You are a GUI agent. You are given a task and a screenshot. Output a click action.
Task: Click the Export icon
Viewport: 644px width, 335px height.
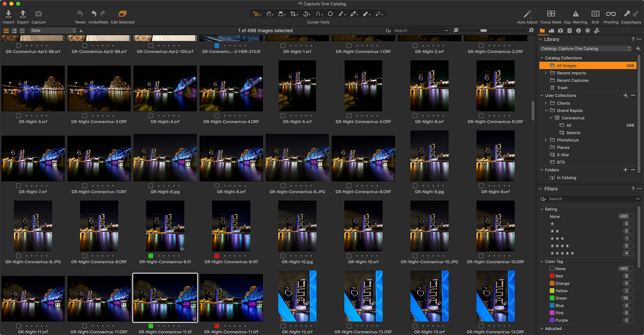[23, 14]
